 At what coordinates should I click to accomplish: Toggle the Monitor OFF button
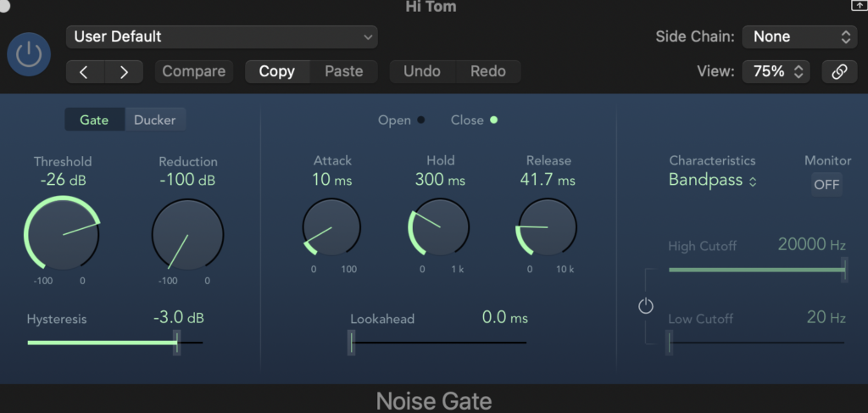tap(826, 184)
